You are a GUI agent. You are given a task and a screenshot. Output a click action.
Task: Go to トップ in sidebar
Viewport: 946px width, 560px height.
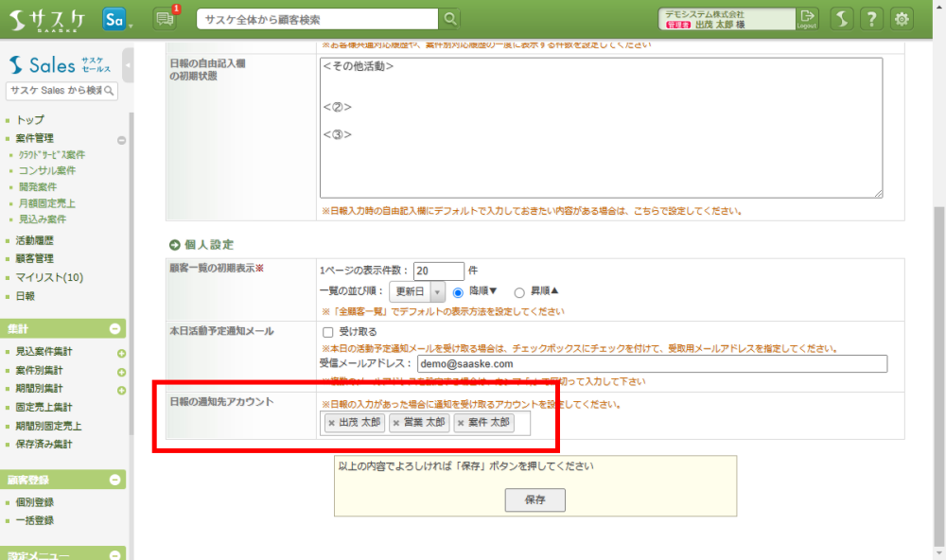pyautogui.click(x=29, y=119)
